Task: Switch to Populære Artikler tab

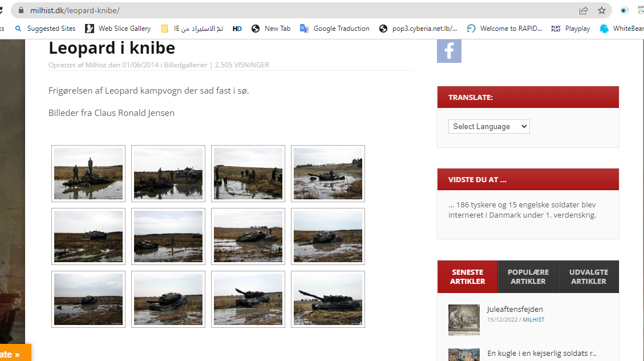Action: click(x=528, y=276)
